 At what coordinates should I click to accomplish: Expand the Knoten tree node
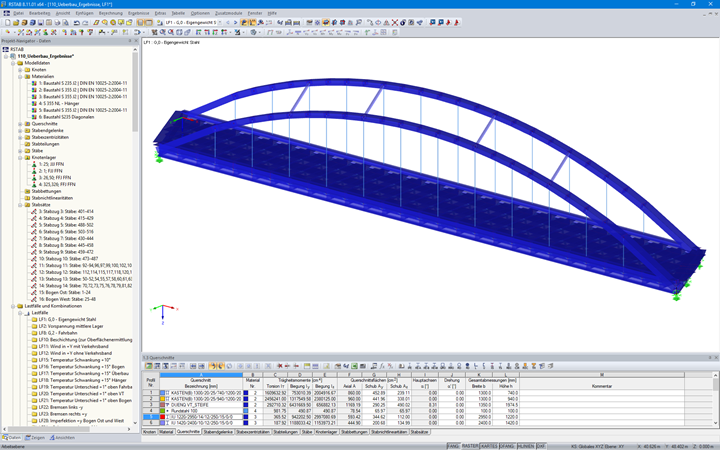point(20,70)
